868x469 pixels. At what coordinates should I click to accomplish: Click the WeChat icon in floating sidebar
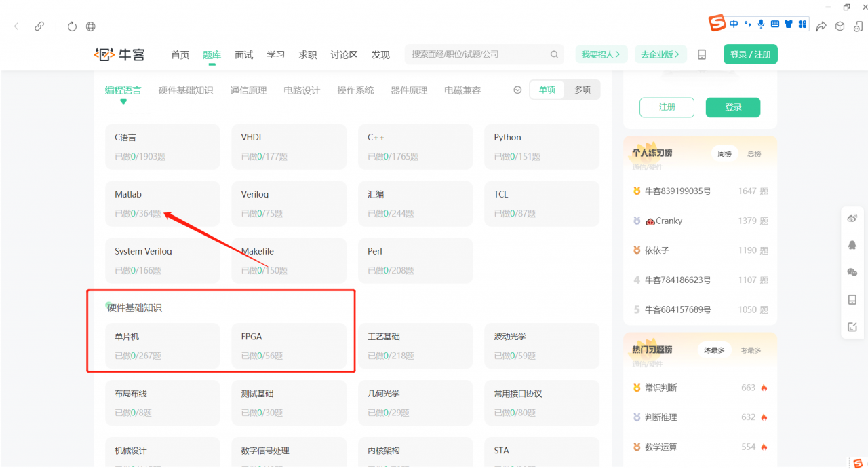tap(852, 272)
